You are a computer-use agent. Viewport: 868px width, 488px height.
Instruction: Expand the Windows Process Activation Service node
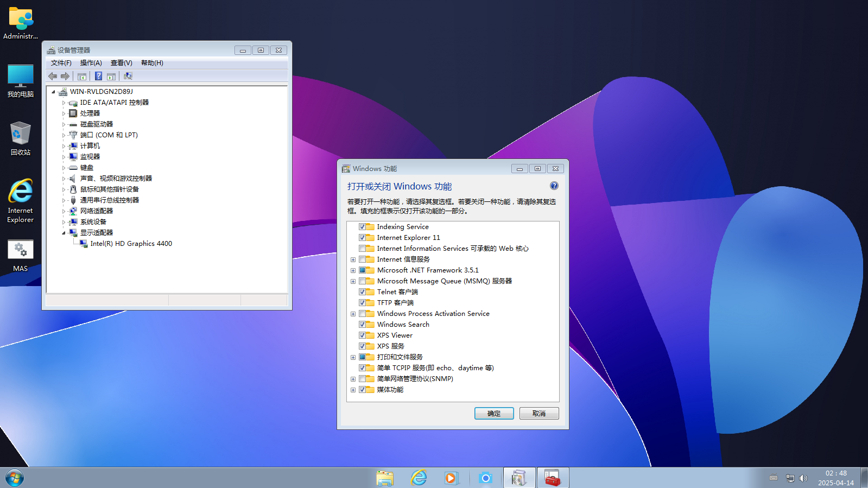[353, 314]
